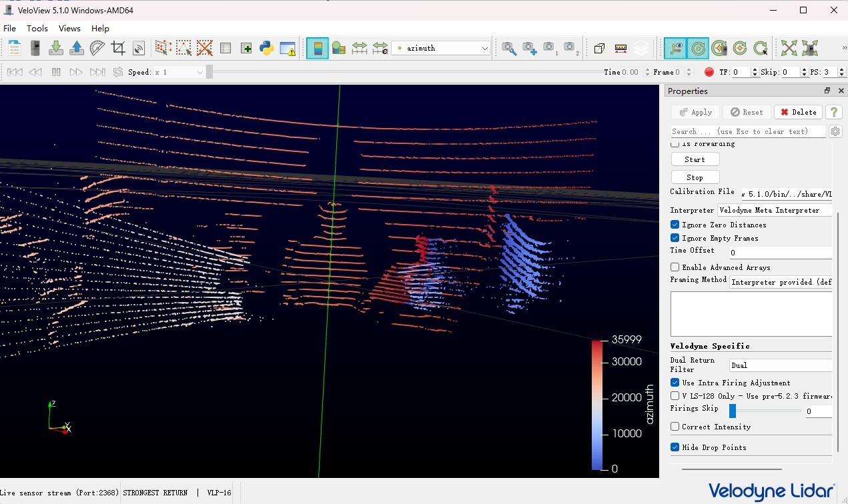Click the Stop button
Screen dimensions: 848x504
coord(695,177)
